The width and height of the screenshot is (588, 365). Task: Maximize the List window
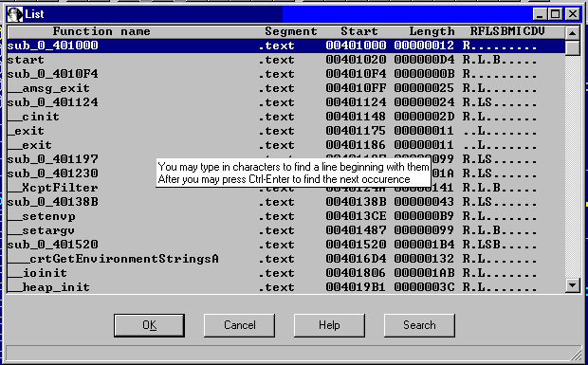point(555,14)
